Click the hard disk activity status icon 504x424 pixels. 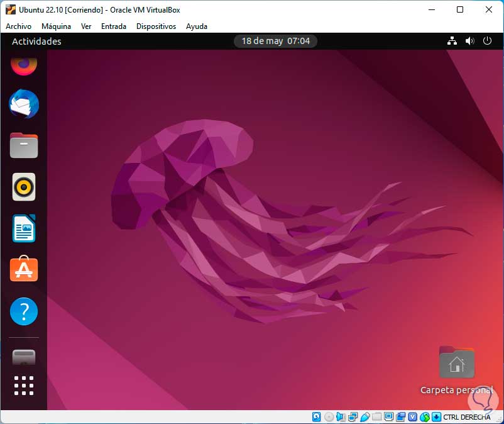(316, 417)
